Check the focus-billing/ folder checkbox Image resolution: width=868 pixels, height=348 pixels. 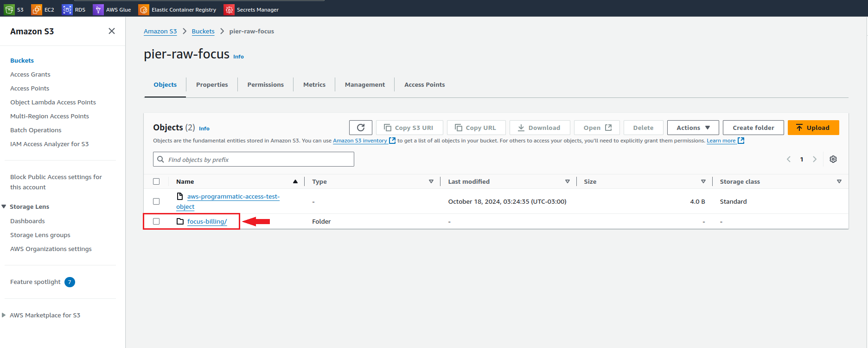click(x=156, y=221)
